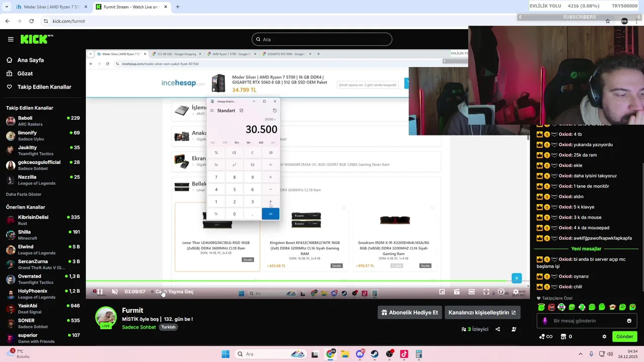The image size is (644, 362).
Task: Open Baboli's channel
Action: pyautogui.click(x=43, y=121)
